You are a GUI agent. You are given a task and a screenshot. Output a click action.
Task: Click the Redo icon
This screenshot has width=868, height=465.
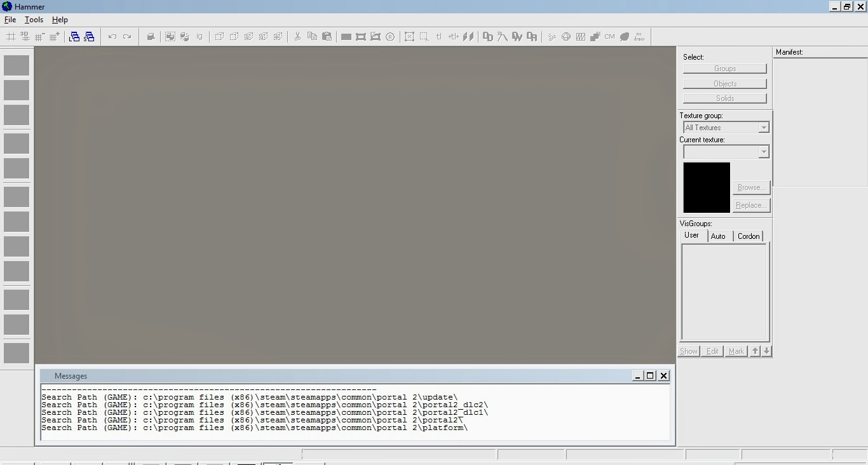pyautogui.click(x=127, y=36)
